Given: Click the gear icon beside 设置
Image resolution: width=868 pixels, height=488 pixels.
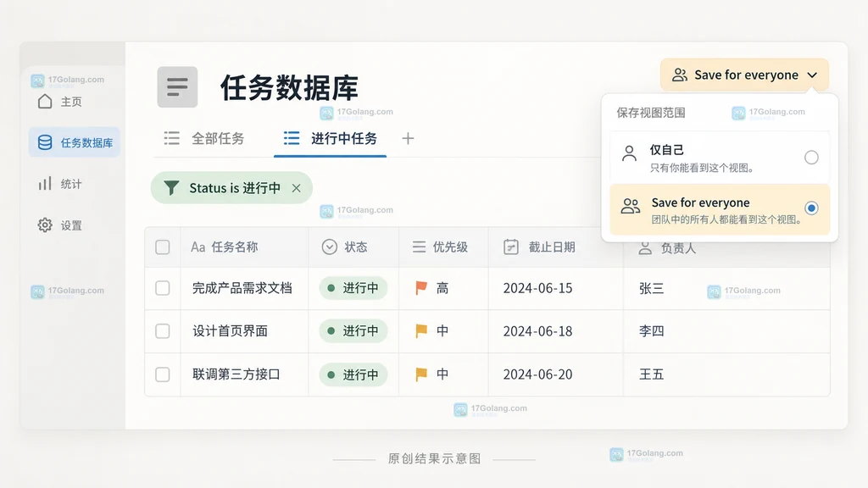Looking at the screenshot, I should point(45,225).
